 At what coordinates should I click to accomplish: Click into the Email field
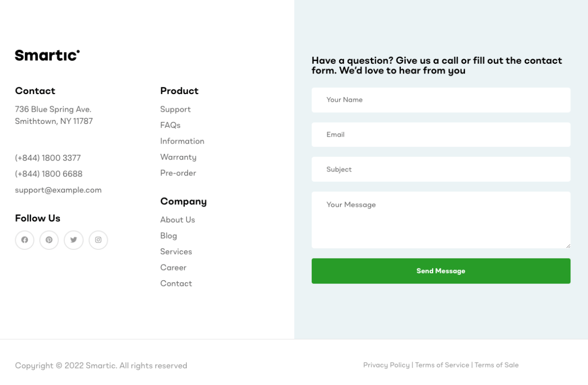pos(441,135)
